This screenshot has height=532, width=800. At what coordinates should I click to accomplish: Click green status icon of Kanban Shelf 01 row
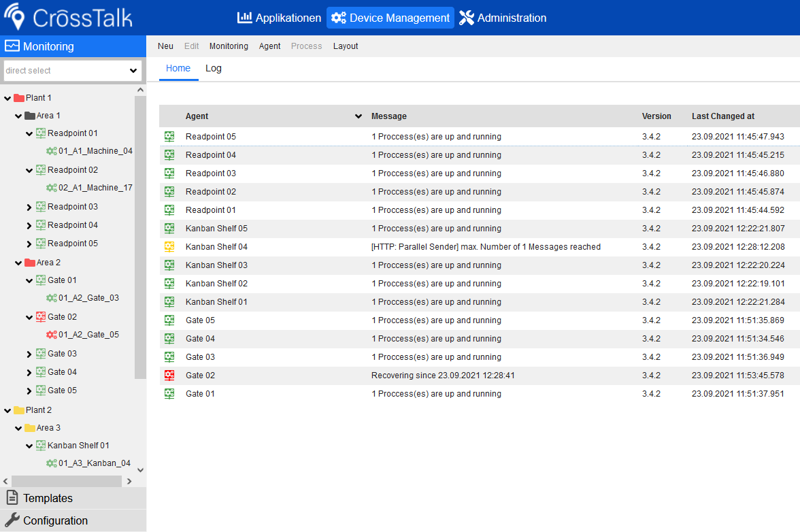169,301
